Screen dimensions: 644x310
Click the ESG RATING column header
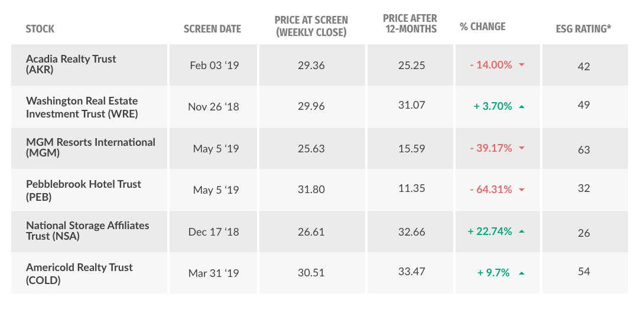584,28
